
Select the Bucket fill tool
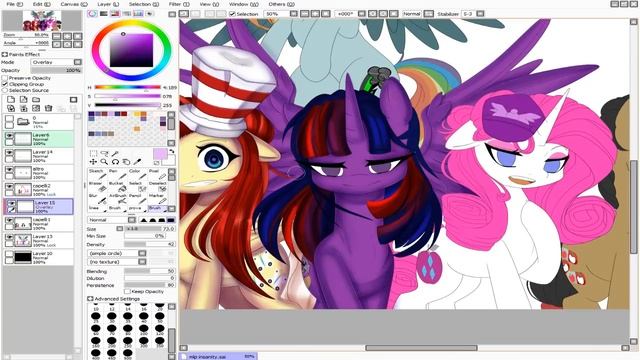117,187
